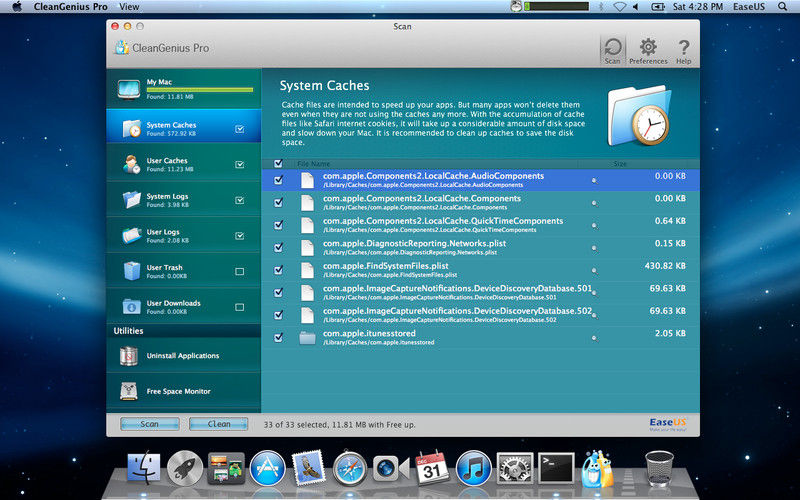This screenshot has width=800, height=500.
Task: Click the status text '33 of 33 selected'
Action: (x=296, y=424)
